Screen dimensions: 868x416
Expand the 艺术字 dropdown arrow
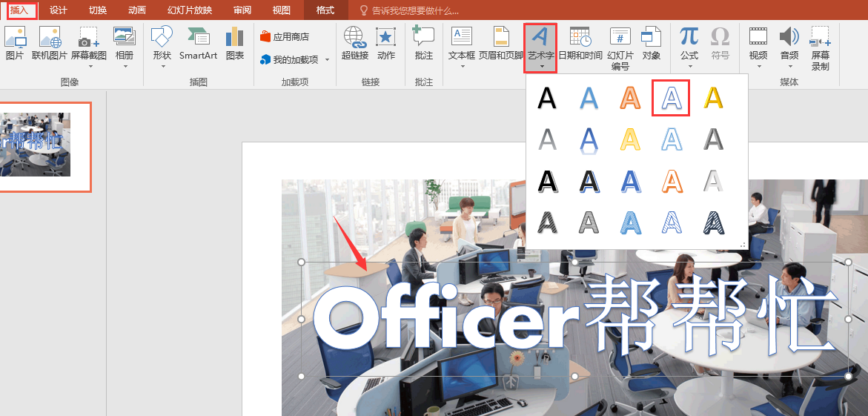tap(541, 67)
